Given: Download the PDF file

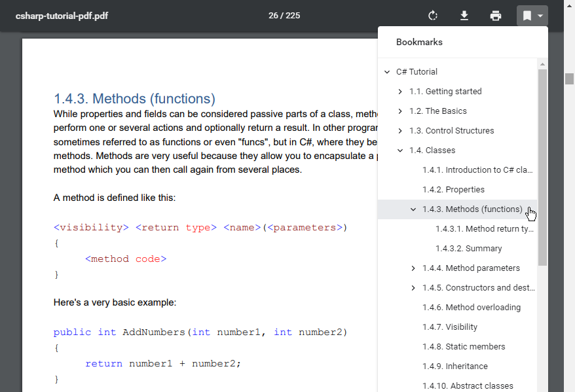Looking at the screenshot, I should tap(464, 16).
